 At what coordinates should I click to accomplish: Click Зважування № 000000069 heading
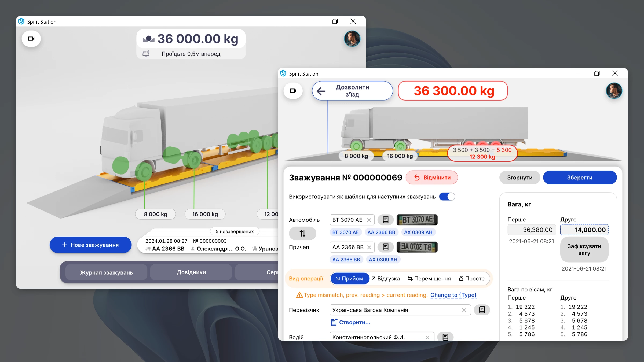point(345,178)
